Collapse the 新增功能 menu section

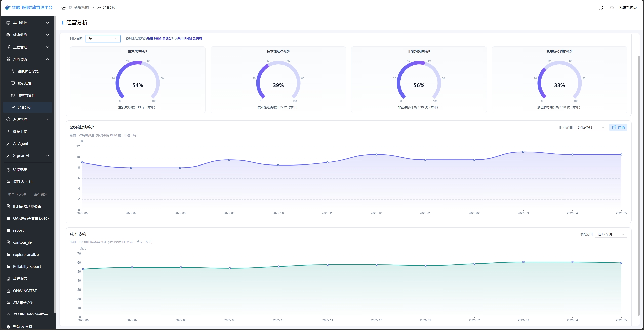pos(28,59)
